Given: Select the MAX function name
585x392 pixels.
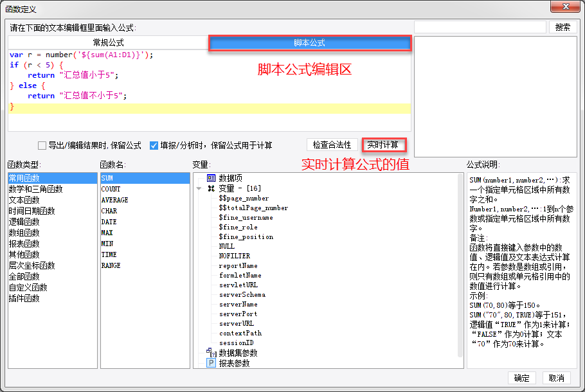Looking at the screenshot, I should tap(145, 233).
